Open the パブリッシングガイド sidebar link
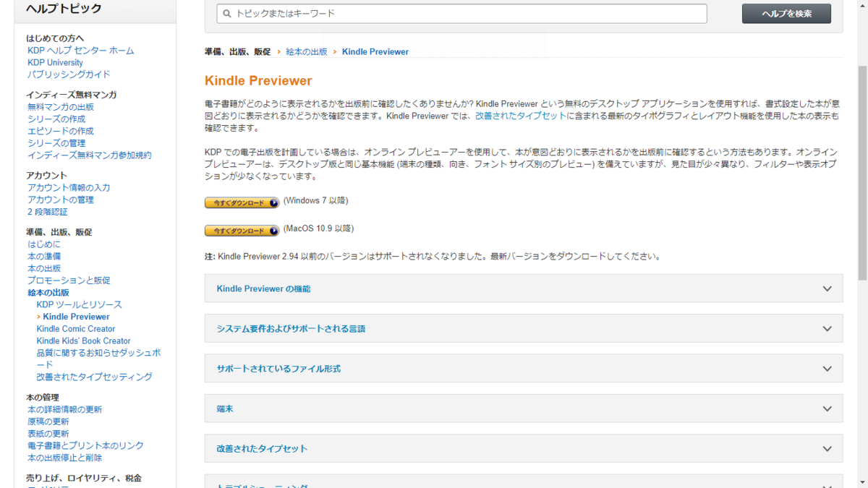This screenshot has height=488, width=868. (69, 74)
